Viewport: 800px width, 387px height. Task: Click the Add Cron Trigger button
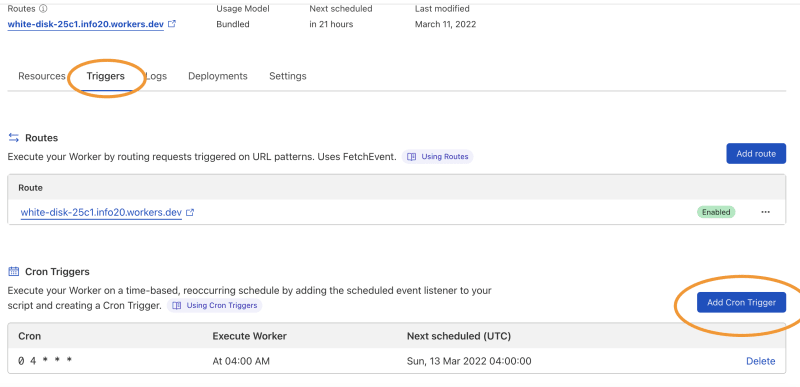[x=741, y=302]
